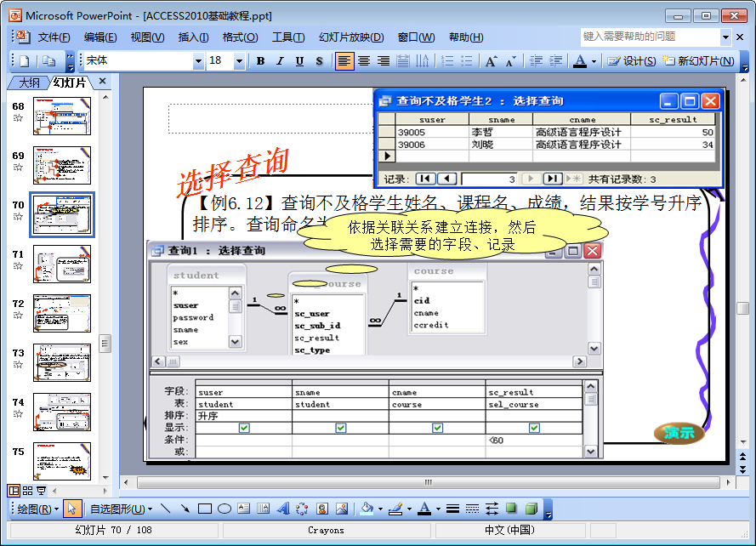This screenshot has width=756, height=546.
Task: Click the text direction icon
Action: pyautogui.click(x=423, y=61)
